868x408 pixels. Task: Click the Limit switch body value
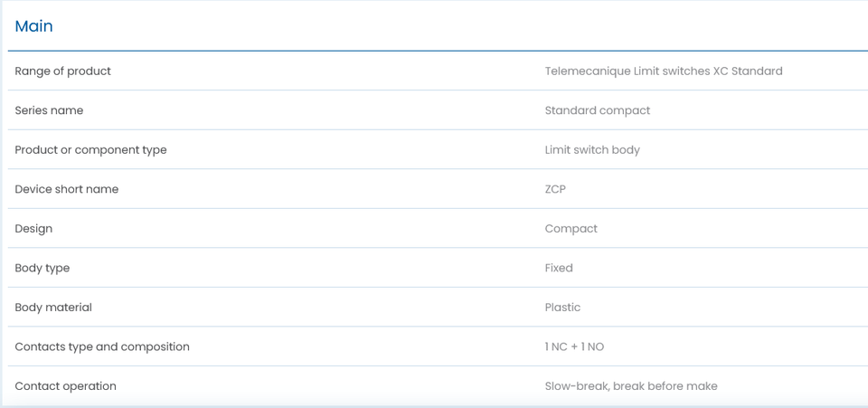[x=592, y=150]
